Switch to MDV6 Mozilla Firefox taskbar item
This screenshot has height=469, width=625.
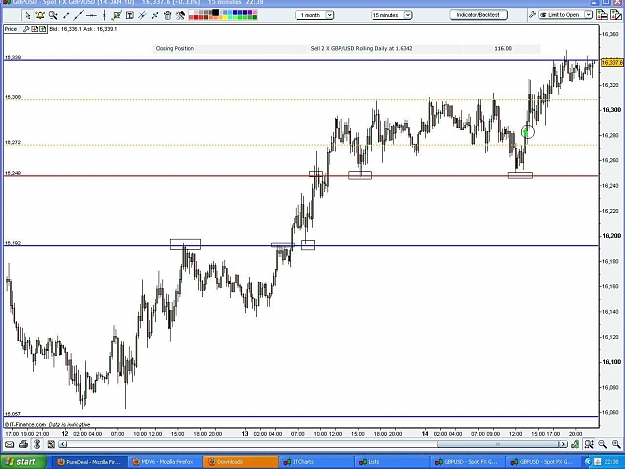tap(165, 462)
